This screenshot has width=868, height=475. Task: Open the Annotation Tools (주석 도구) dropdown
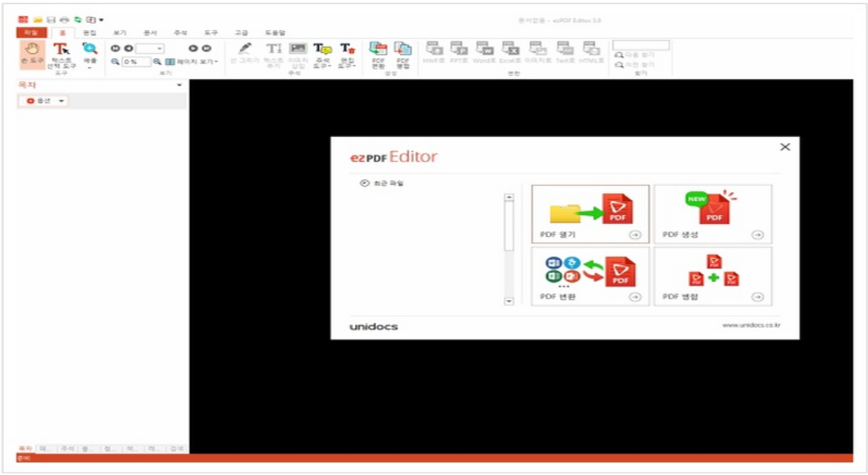pos(322,55)
